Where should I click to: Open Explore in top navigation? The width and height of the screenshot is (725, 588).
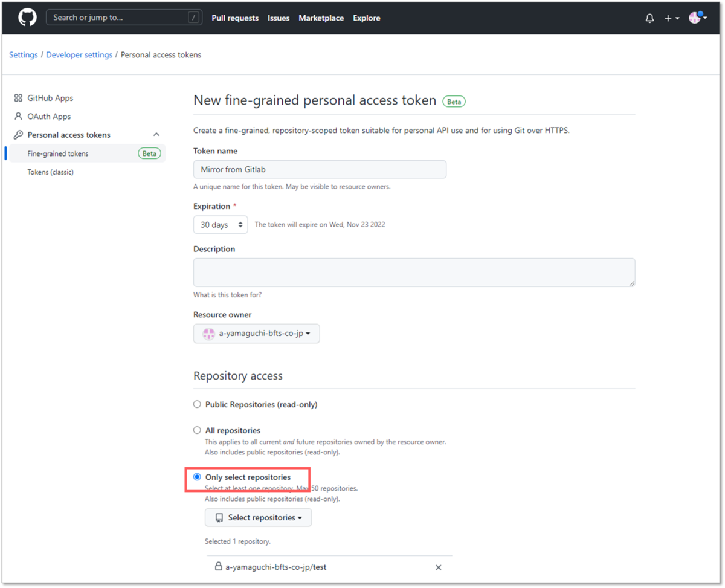point(367,18)
